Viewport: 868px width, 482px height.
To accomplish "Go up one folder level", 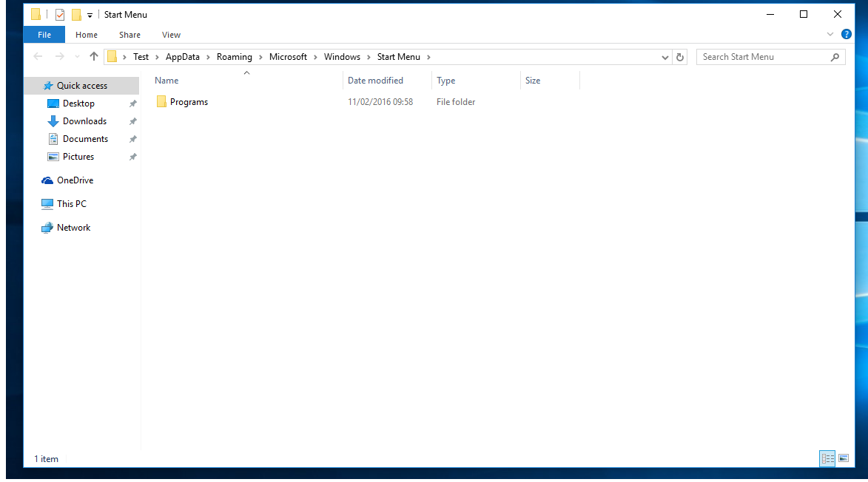I will pyautogui.click(x=93, y=56).
